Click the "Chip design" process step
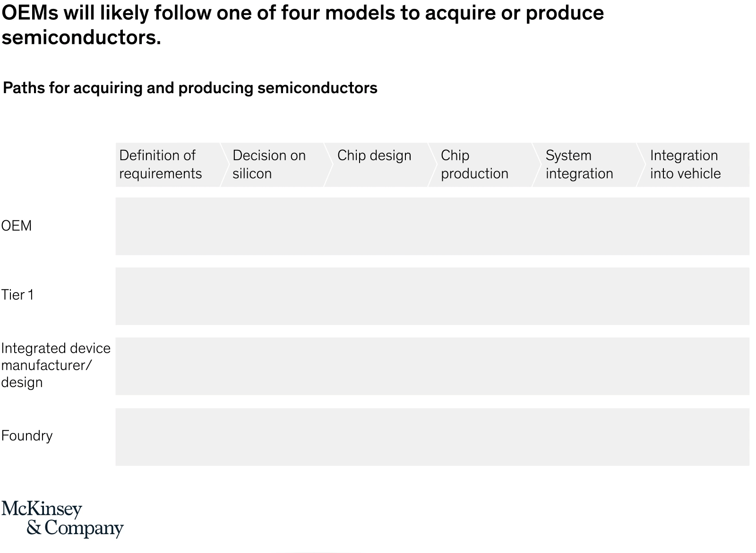 coord(374,156)
